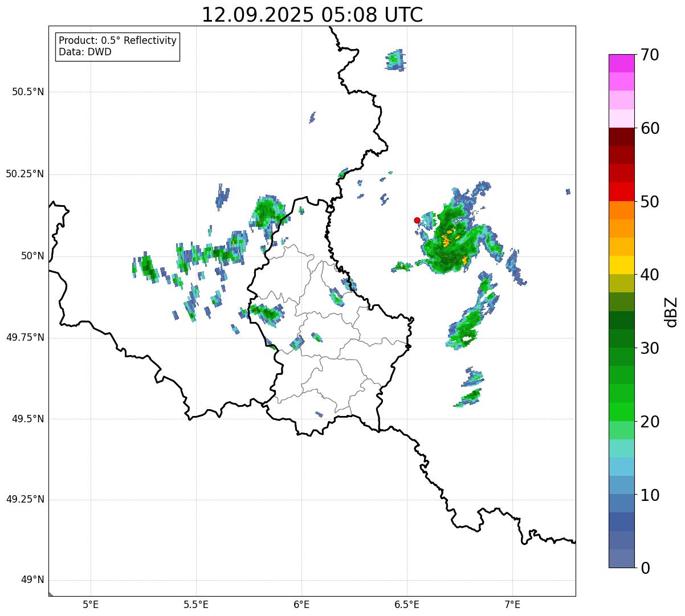The width and height of the screenshot is (685, 616).
Task: Pick the orange swatch just below 50
Action: pos(621,210)
